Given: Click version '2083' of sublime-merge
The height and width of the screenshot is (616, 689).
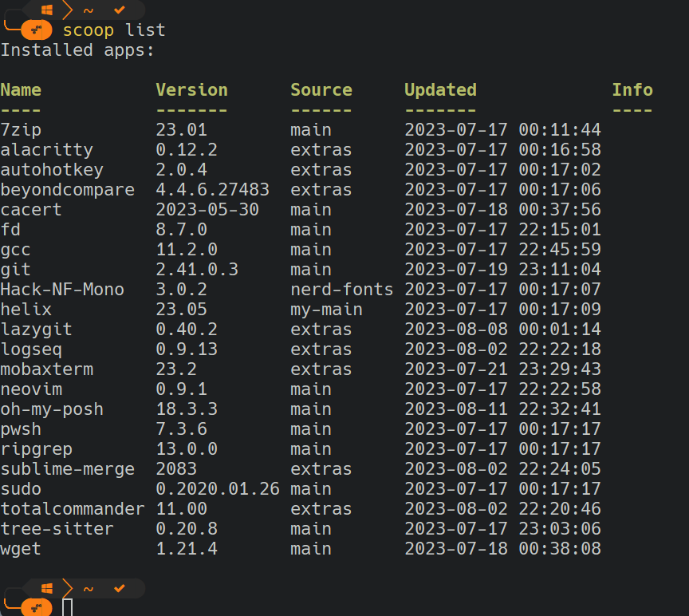Looking at the screenshot, I should [x=176, y=468].
